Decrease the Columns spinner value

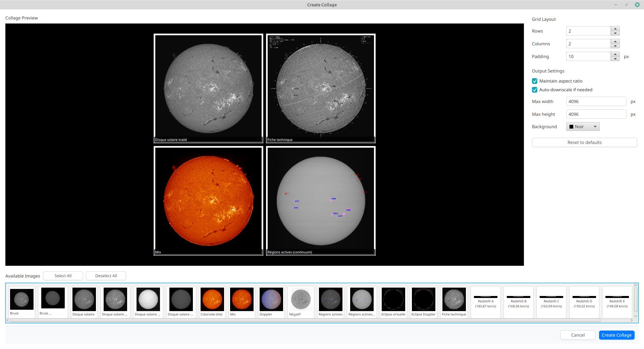(x=615, y=46)
